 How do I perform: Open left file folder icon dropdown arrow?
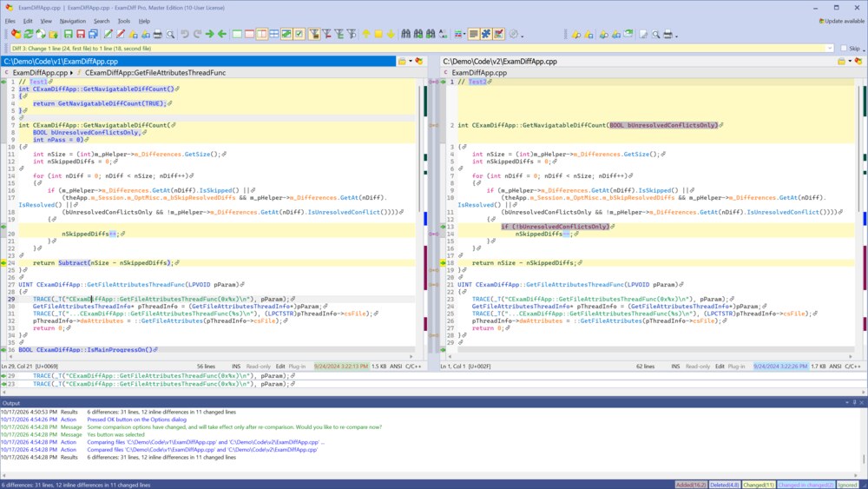411,62
